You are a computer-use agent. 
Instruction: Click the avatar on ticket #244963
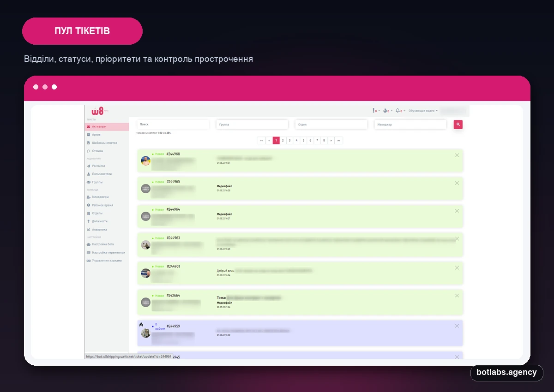coord(145,245)
